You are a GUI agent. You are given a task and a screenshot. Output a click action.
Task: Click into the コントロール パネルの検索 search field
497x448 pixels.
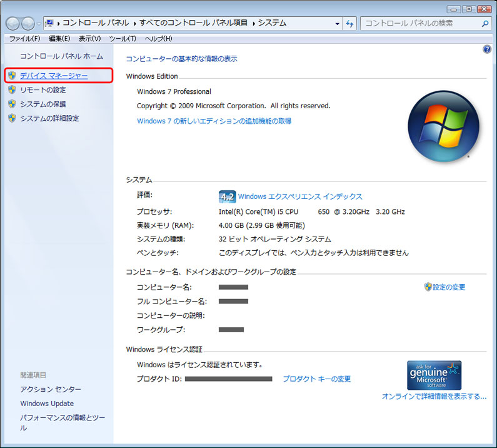(x=421, y=23)
